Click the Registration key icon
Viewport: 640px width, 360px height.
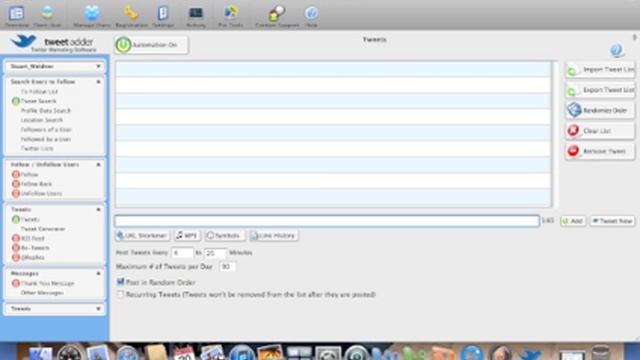(x=131, y=15)
